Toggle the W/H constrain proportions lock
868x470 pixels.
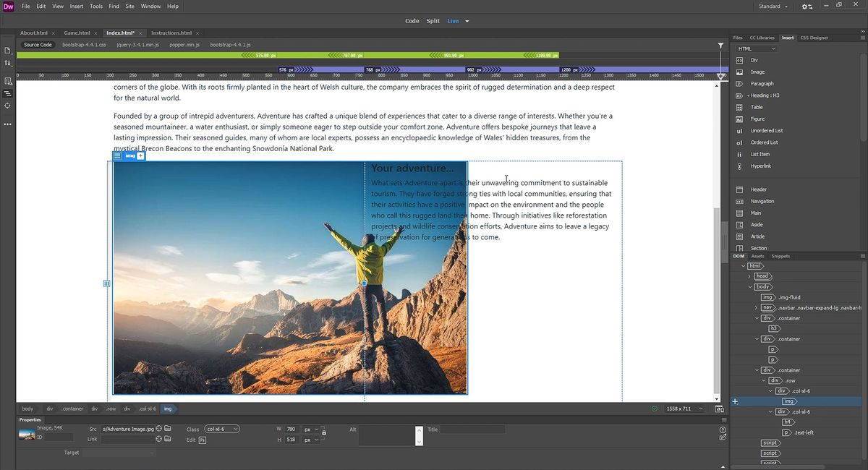(x=323, y=433)
